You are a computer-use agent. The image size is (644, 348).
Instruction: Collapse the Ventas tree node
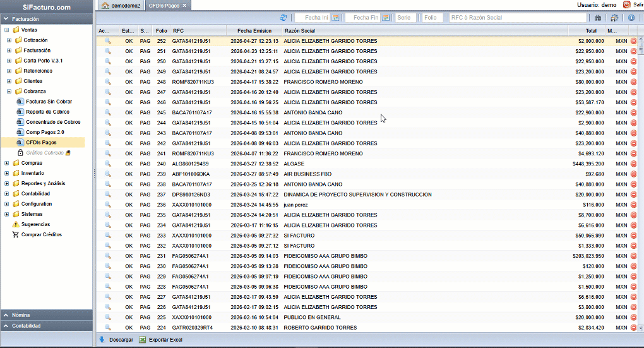pyautogui.click(x=7, y=30)
